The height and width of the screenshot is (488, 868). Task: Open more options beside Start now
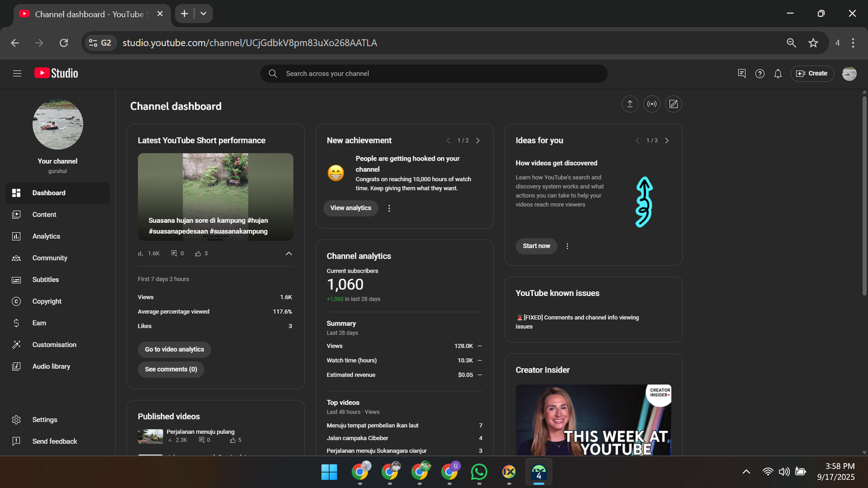[567, 246]
